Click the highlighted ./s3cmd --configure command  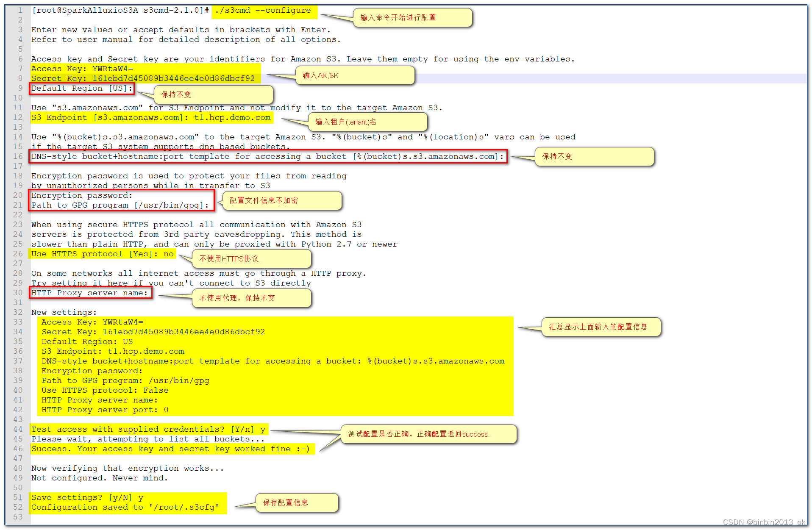[263, 10]
